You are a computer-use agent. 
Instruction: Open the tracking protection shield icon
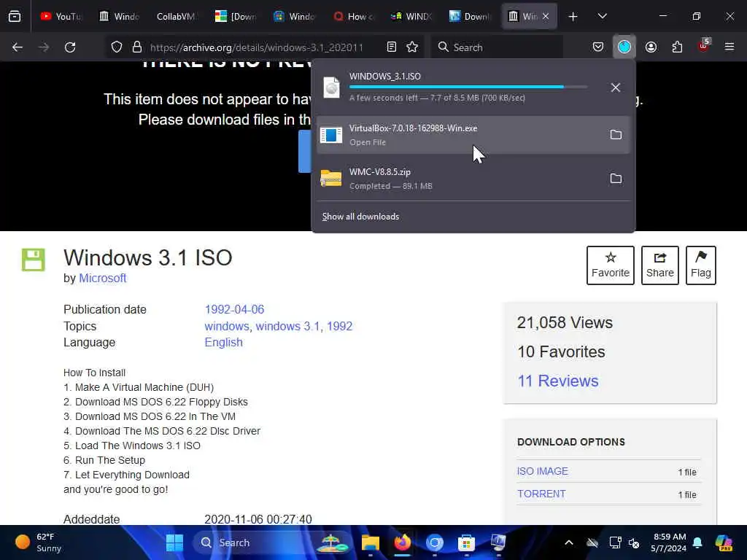coord(117,47)
